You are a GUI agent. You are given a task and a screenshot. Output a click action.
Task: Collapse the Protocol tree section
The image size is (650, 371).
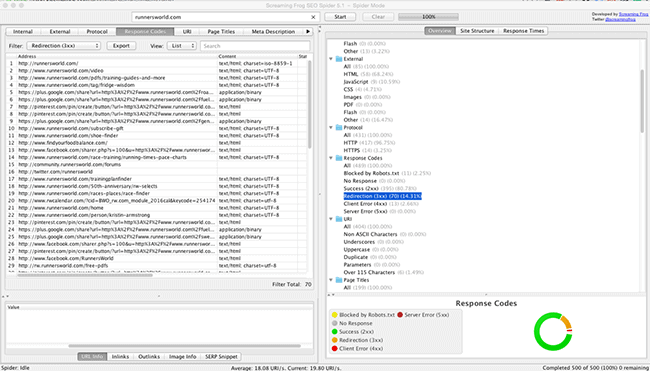point(331,127)
